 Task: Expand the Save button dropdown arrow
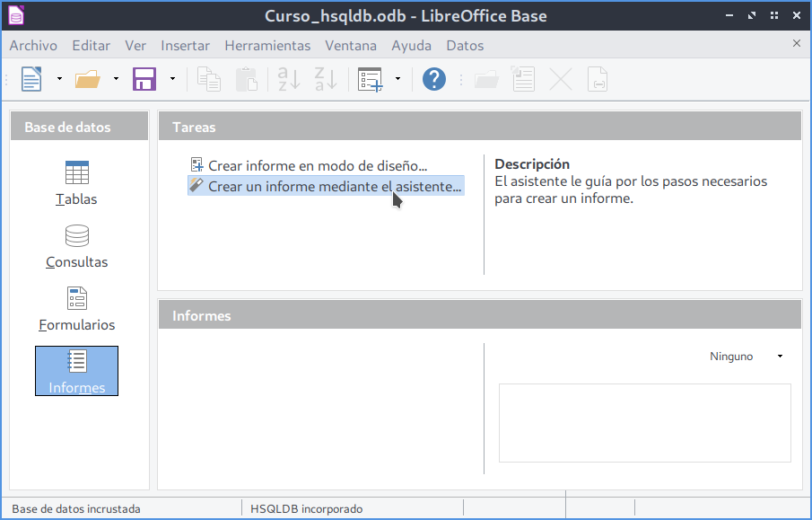coord(172,79)
